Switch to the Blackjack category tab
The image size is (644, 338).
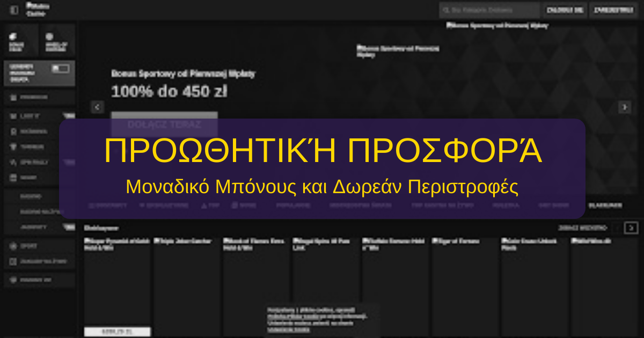605,205
